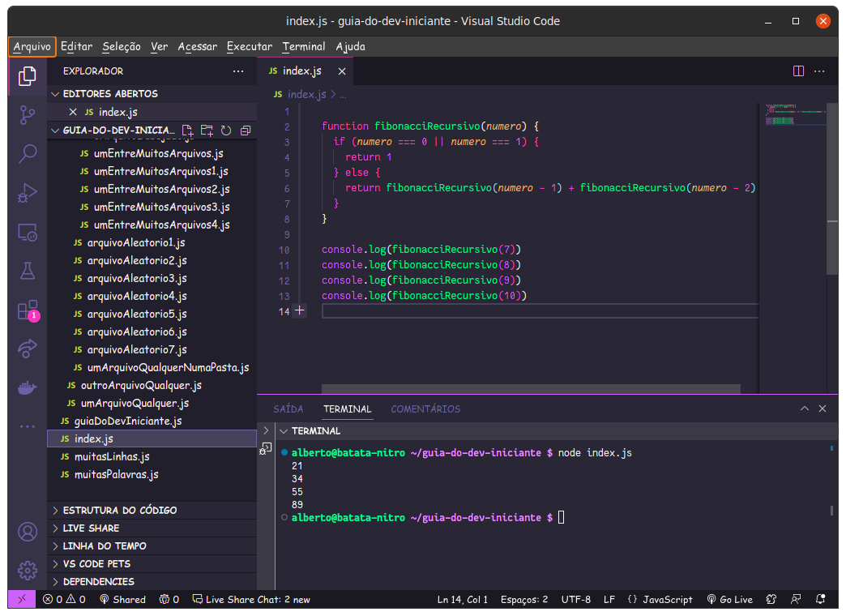The height and width of the screenshot is (616, 846).
Task: Open the Terminal menu in menu bar
Action: (x=303, y=46)
